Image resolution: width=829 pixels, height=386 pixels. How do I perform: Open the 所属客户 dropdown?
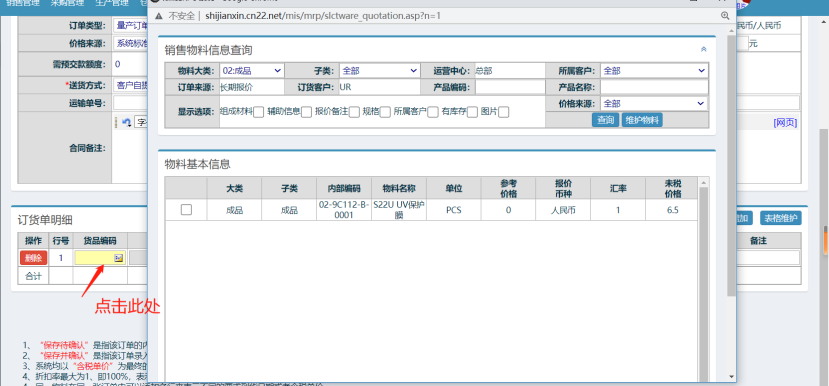(654, 70)
